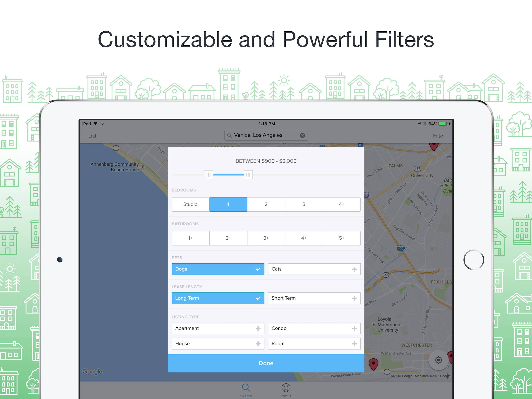Uncheck the Long Term lease filter
Image resolution: width=532 pixels, height=399 pixels.
218,298
